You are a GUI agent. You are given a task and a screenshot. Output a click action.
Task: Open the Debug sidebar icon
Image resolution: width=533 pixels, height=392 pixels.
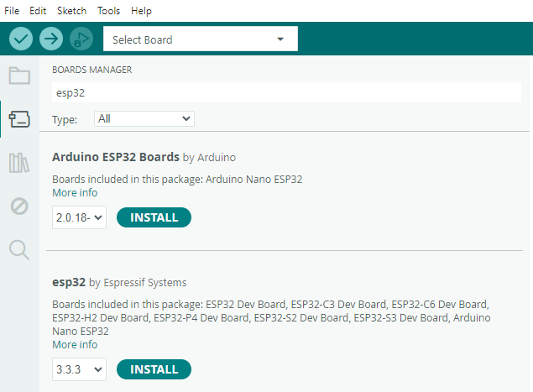[x=19, y=206]
